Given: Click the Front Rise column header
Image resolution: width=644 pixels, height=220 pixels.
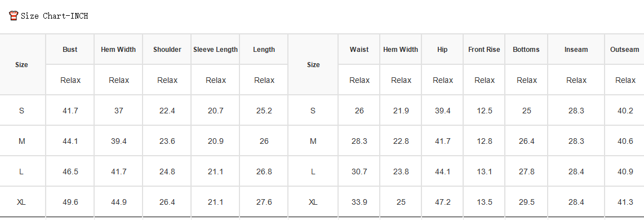Looking at the screenshot, I should pyautogui.click(x=484, y=49).
